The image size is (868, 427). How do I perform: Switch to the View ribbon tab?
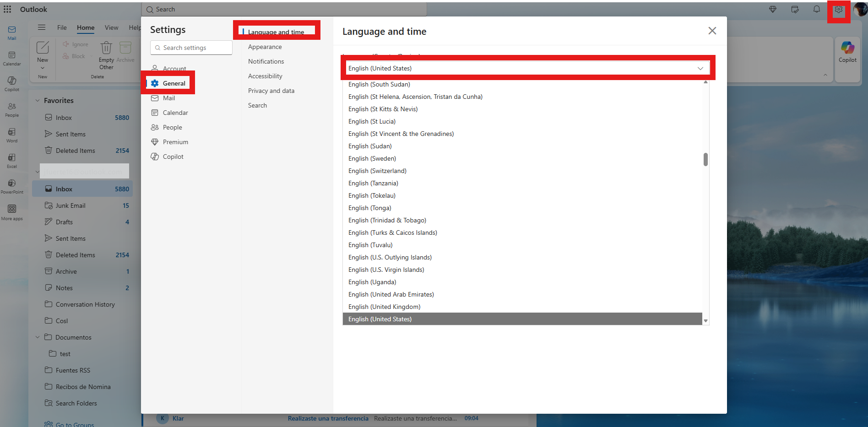[111, 27]
